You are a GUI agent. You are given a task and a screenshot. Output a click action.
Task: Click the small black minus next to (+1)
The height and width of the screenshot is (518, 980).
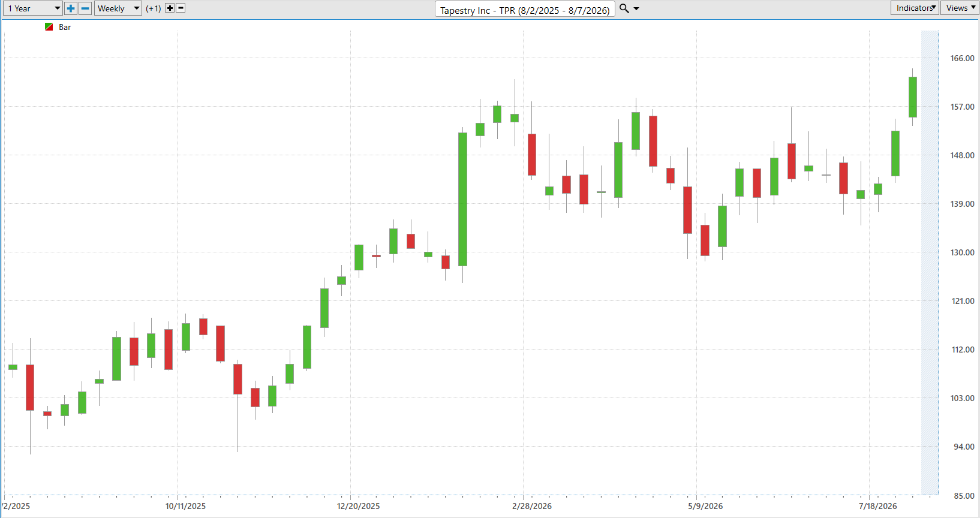181,8
